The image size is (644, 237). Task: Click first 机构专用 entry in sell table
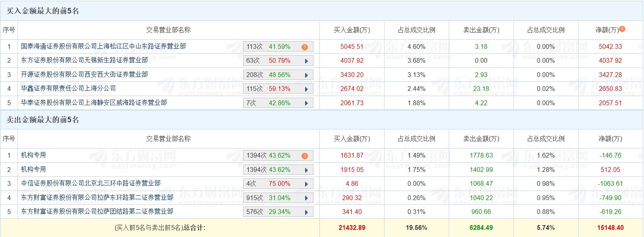click(x=33, y=155)
